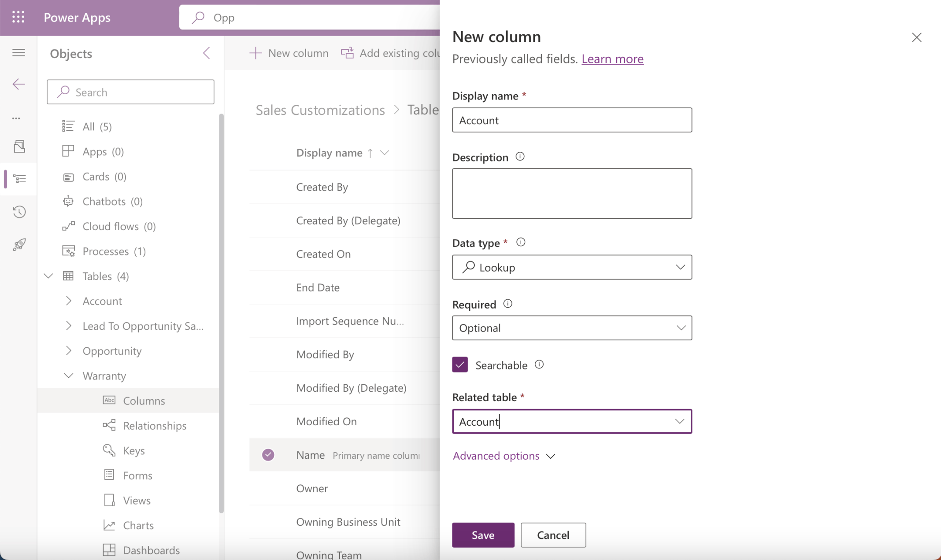941x560 pixels.
Task: Click the Searchable info icon
Action: (x=539, y=365)
